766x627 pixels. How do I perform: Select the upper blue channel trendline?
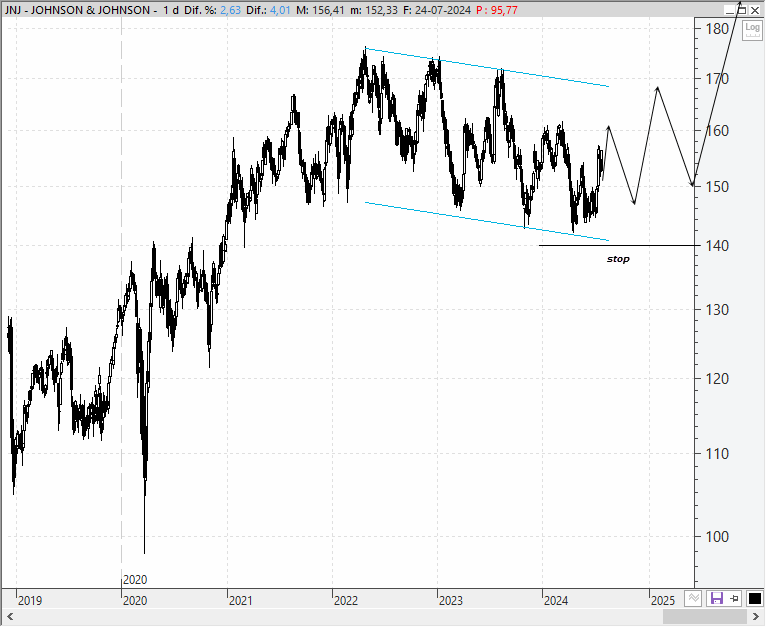[x=488, y=67]
